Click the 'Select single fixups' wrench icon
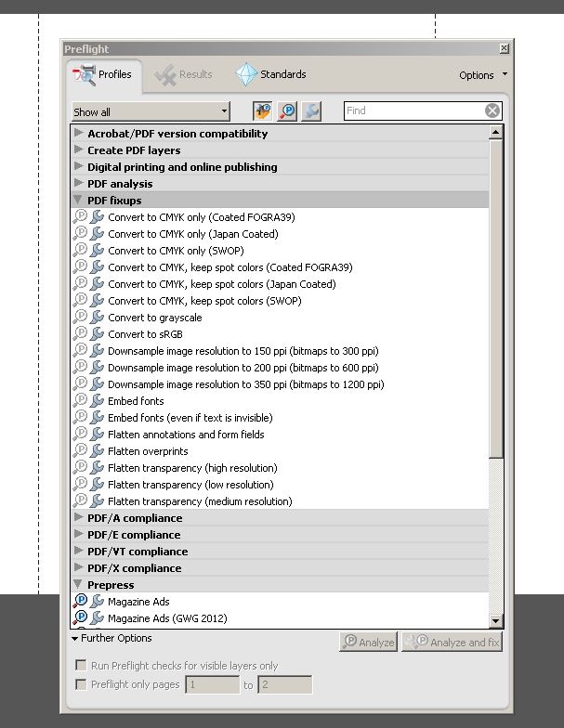This screenshot has height=728, width=564. pyautogui.click(x=311, y=111)
